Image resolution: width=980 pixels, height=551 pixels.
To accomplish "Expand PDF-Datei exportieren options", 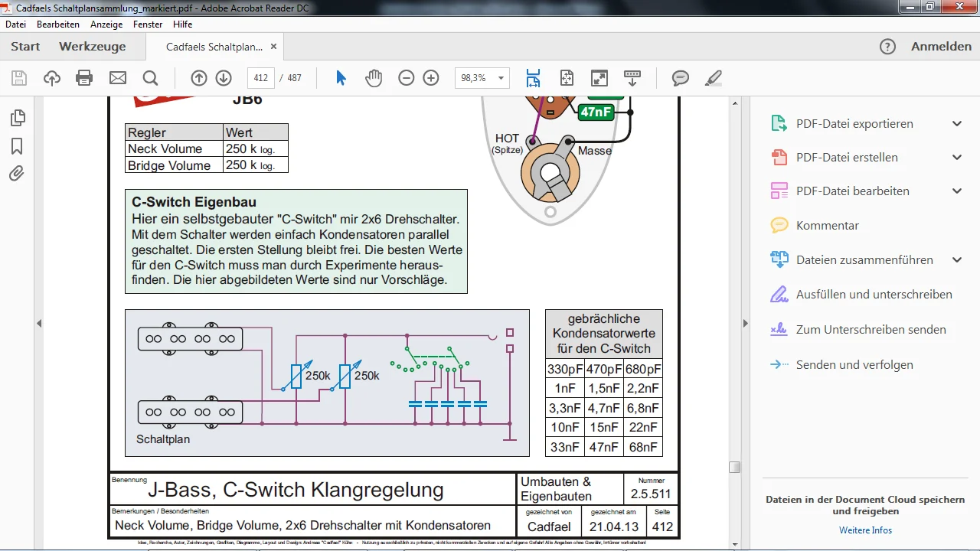I will 956,124.
